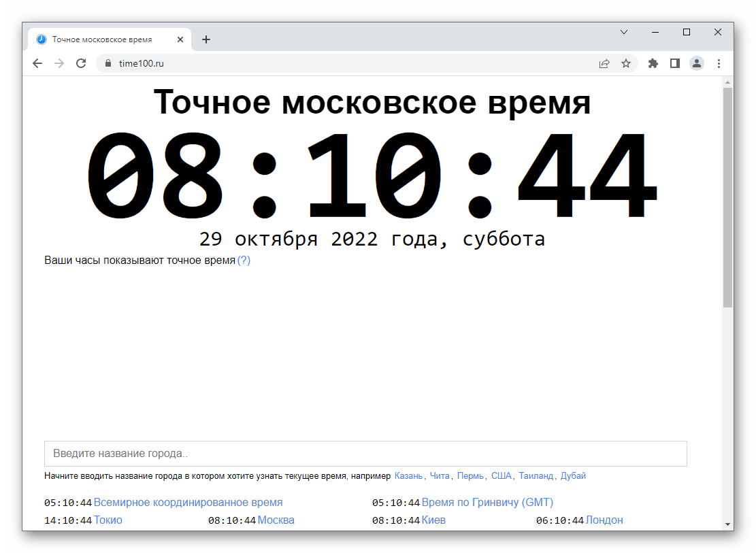Open the Дубай example link

(x=573, y=476)
